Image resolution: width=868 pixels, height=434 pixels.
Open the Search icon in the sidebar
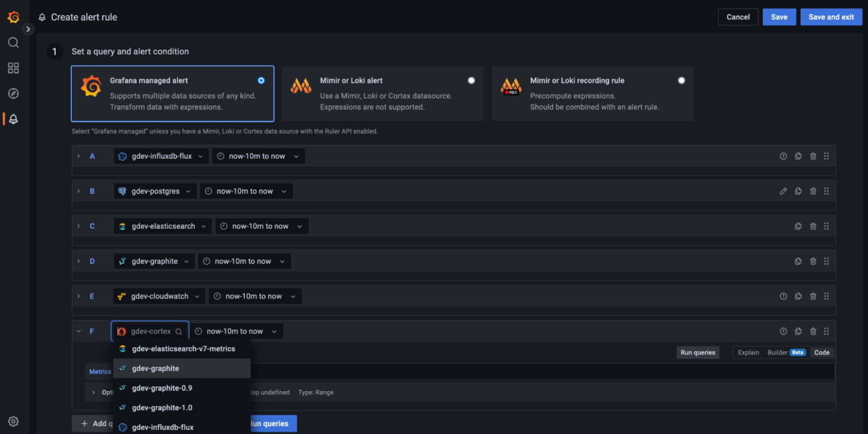tap(13, 42)
